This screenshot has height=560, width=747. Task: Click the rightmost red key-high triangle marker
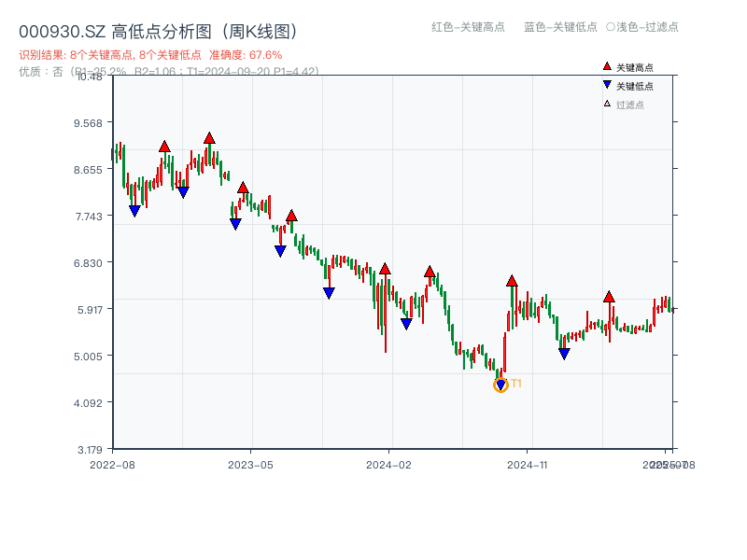tap(609, 297)
